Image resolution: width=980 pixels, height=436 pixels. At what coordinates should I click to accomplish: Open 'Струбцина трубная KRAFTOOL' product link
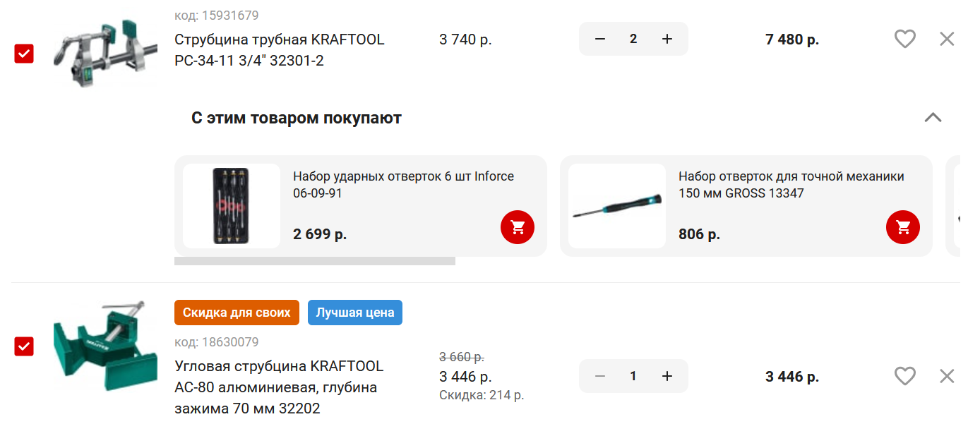(x=280, y=50)
